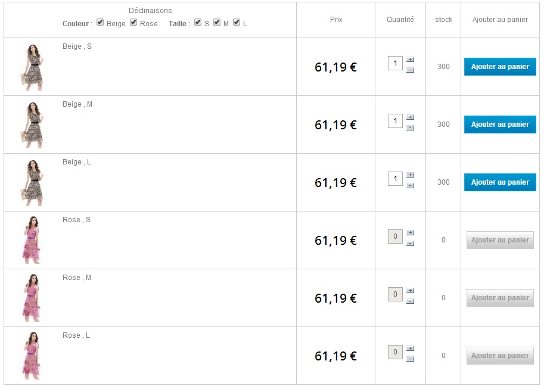Increase quantity for Rose S dress
This screenshot has width=547, height=392.
[410, 233]
